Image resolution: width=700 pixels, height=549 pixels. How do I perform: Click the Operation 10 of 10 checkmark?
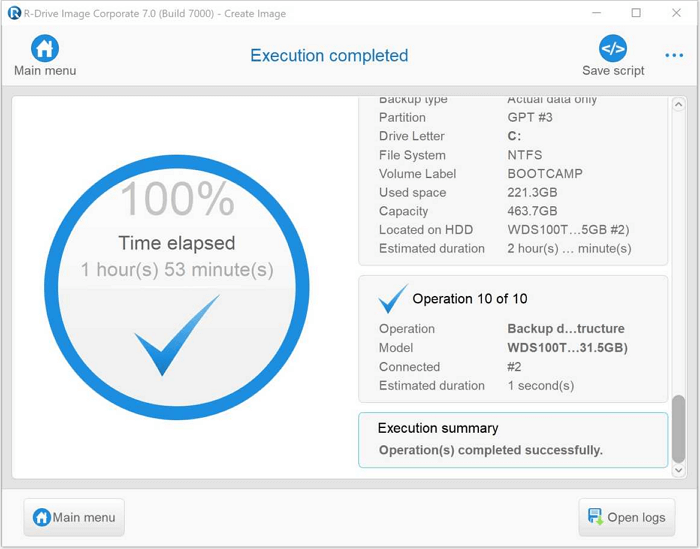click(392, 299)
